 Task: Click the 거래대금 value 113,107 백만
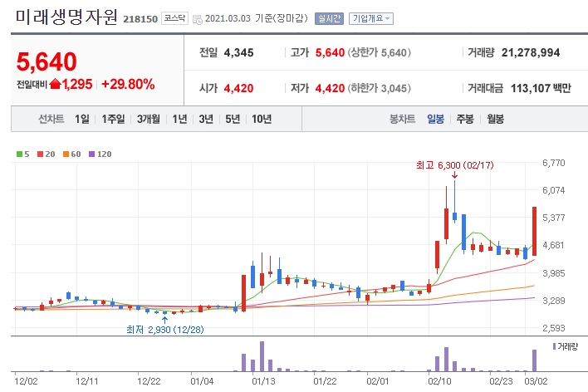pyautogui.click(x=541, y=89)
